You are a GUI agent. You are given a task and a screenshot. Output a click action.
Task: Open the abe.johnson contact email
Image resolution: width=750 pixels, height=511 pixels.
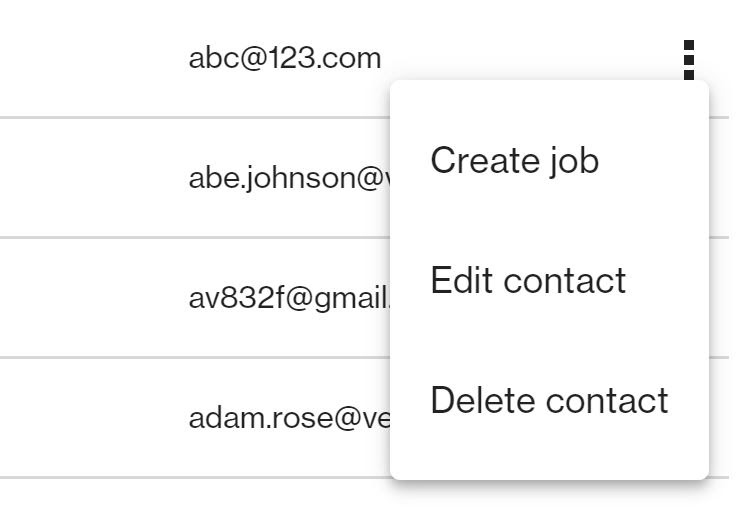[289, 179]
